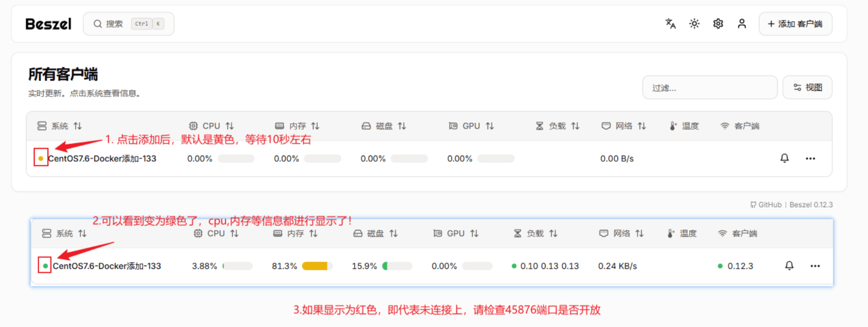
Task: Open settings via the gear icon
Action: [x=718, y=24]
